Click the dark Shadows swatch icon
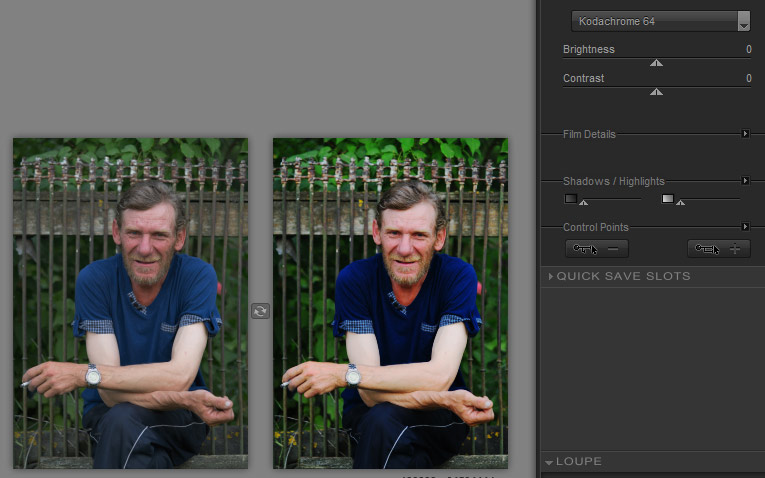The height and width of the screenshot is (478, 765). tap(571, 199)
